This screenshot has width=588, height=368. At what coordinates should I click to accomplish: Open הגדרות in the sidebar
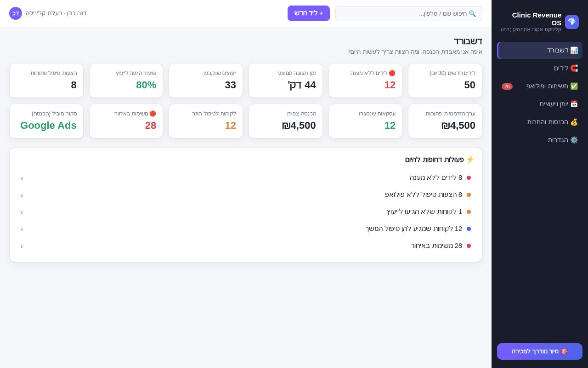[540, 140]
